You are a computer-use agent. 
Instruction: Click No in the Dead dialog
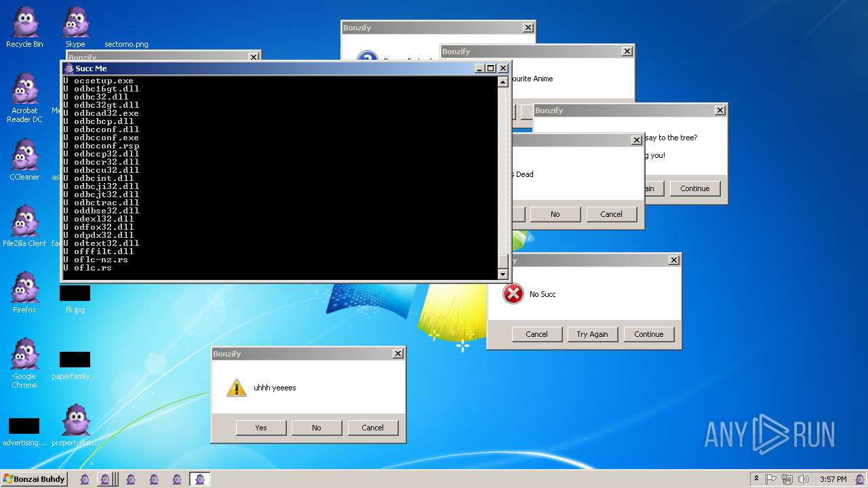pos(555,214)
